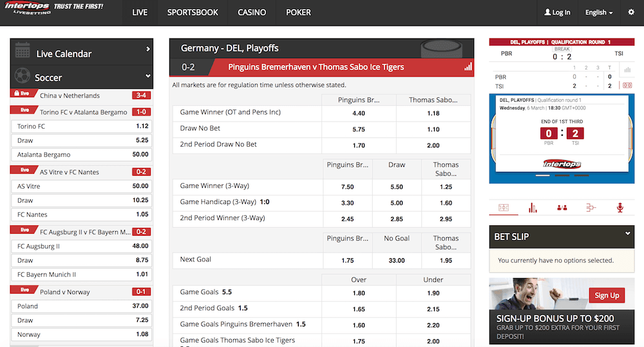644x347 pixels.
Task: Click live badge for FC Augsburg II match
Action: coord(24,230)
